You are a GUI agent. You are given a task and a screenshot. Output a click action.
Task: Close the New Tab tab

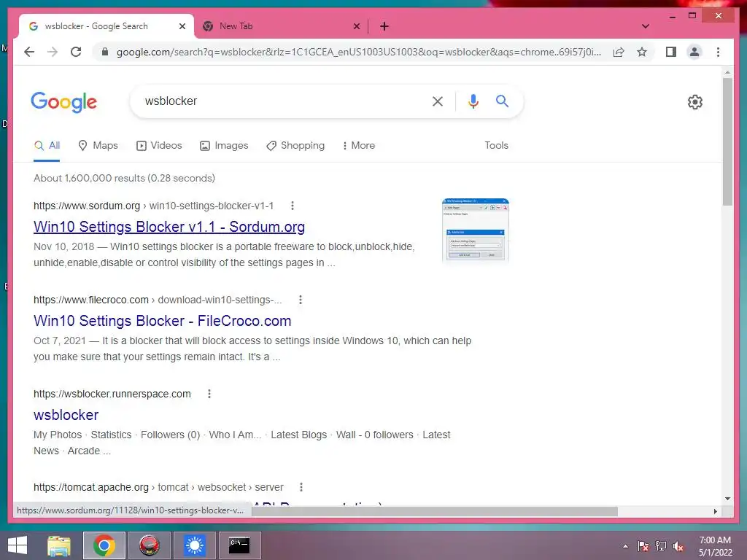click(356, 26)
